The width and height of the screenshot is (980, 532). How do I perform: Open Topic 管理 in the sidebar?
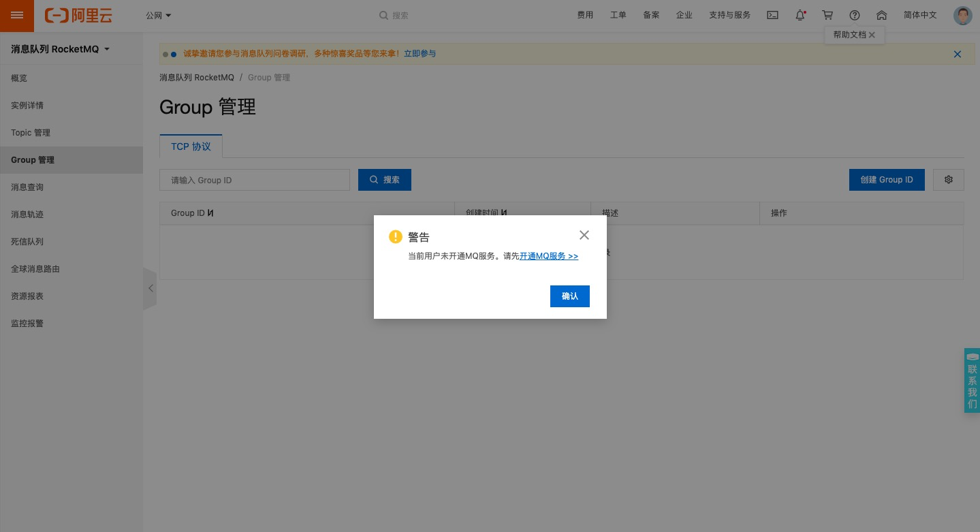click(72, 133)
